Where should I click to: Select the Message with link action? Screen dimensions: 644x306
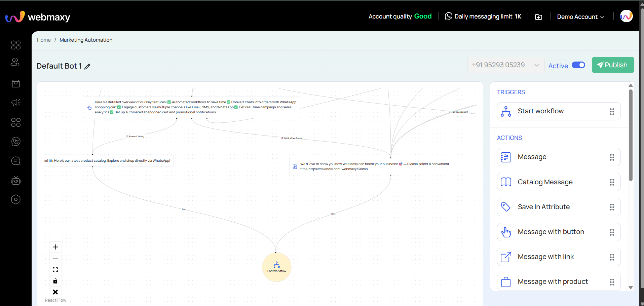(559, 257)
